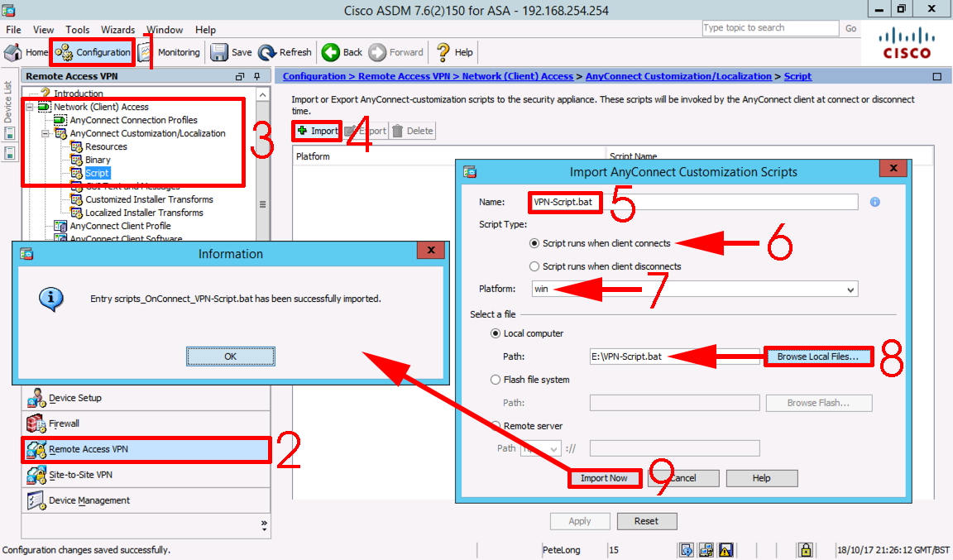953x560 pixels.
Task: Select the Flash file system radio option
Action: (496, 380)
